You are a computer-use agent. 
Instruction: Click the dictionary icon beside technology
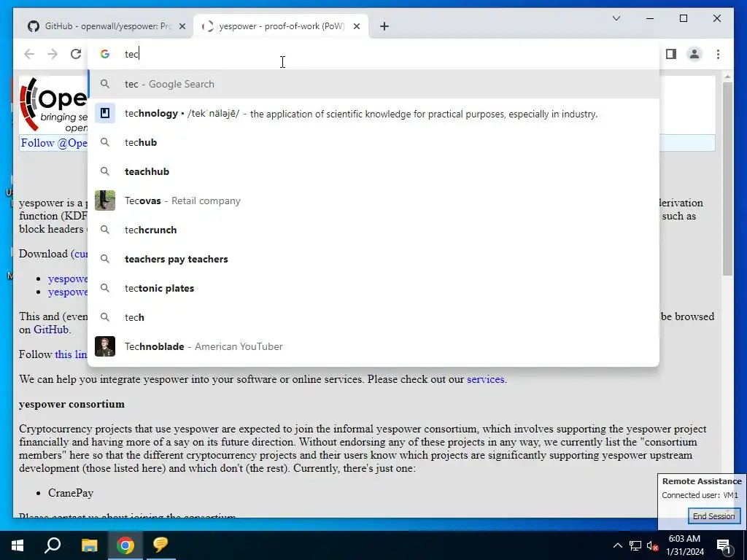[105, 113]
